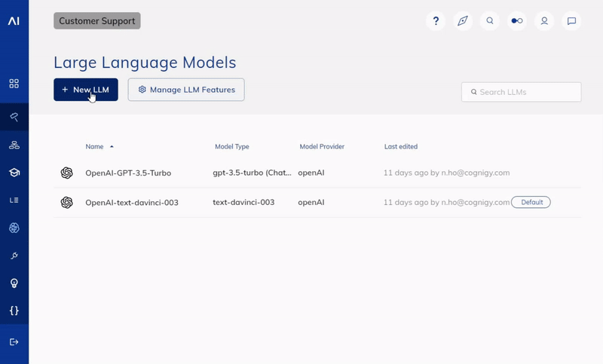
Task: Open the flows hierarchy icon in sidebar
Action: click(14, 145)
